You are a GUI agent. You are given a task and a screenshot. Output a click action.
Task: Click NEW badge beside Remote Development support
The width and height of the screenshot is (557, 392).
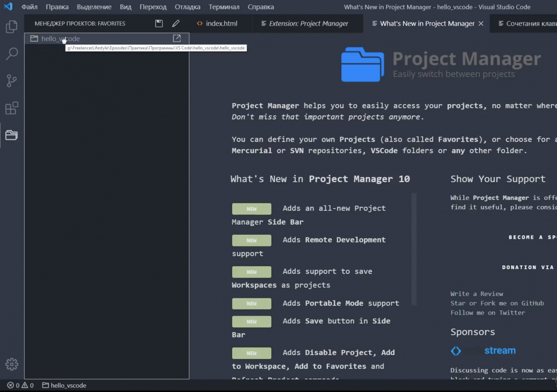coord(252,240)
